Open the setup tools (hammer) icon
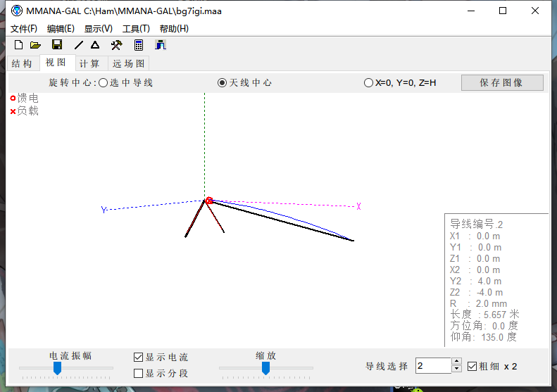 [116, 45]
